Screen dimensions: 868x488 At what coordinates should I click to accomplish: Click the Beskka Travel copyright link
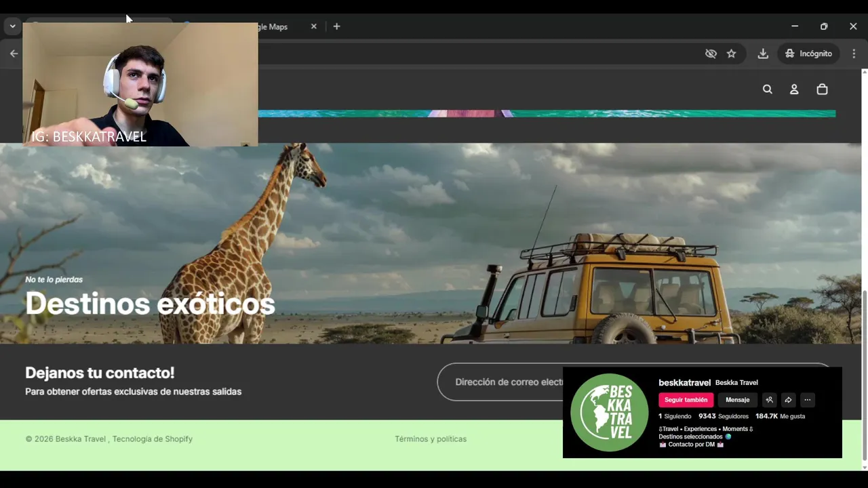coord(80,439)
